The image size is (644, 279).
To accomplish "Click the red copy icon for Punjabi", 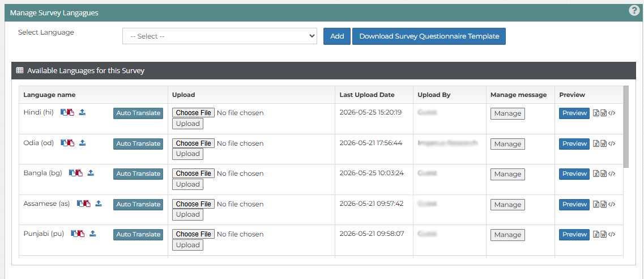I will coord(81,234).
